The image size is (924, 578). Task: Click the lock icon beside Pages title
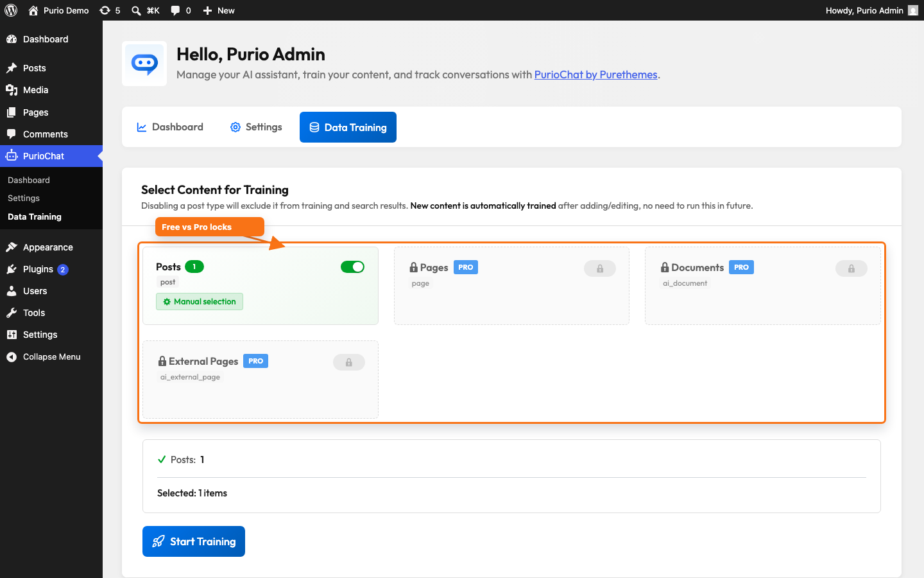[x=414, y=267]
